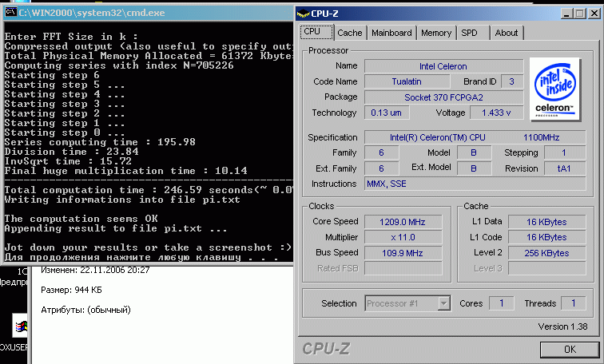This screenshot has width=604, height=364.
Task: Click the Technology value 0.13 um
Action: tap(387, 113)
